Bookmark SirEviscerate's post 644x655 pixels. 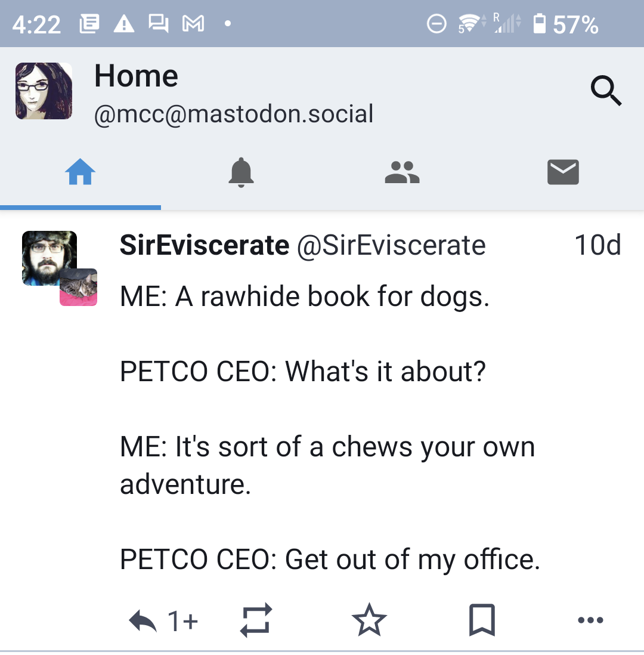[x=482, y=622]
